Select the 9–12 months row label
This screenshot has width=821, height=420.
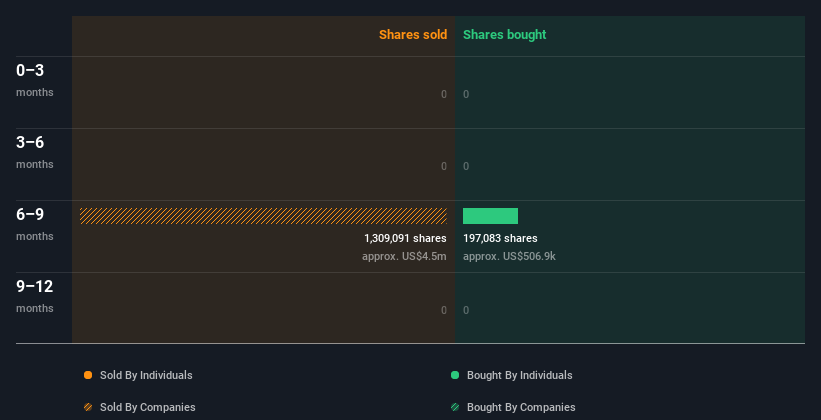(x=35, y=296)
